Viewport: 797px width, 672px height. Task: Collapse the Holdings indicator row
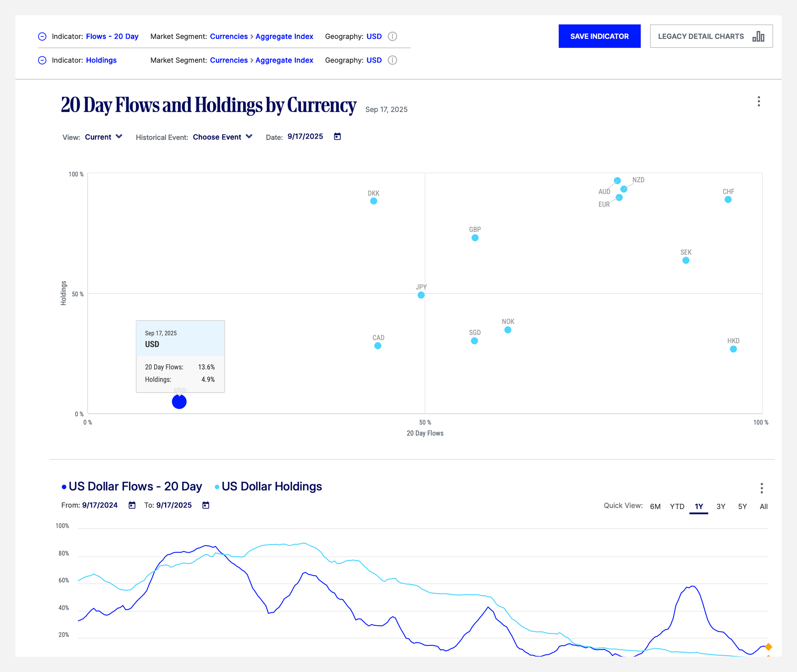click(x=42, y=60)
